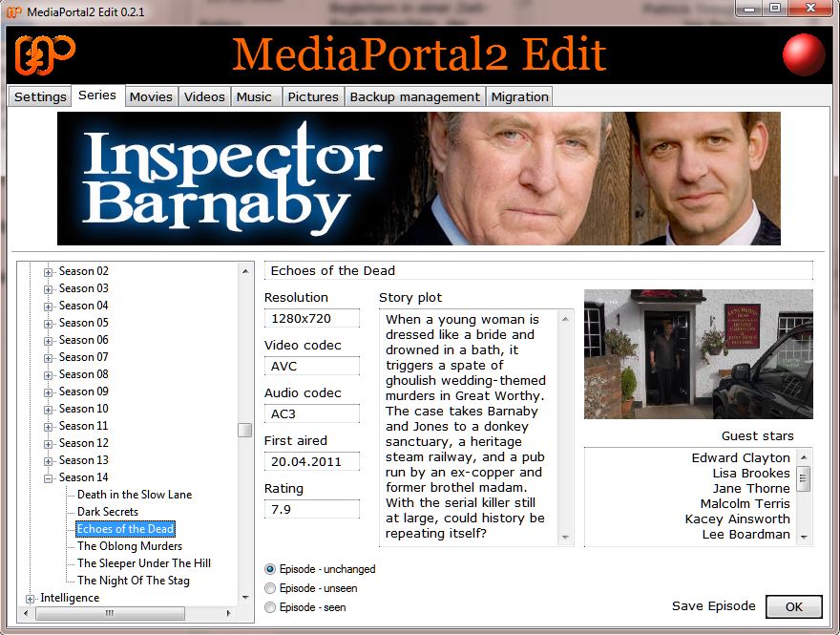The width and height of the screenshot is (840, 635).
Task: Click the red status ball indicator
Action: [804, 54]
